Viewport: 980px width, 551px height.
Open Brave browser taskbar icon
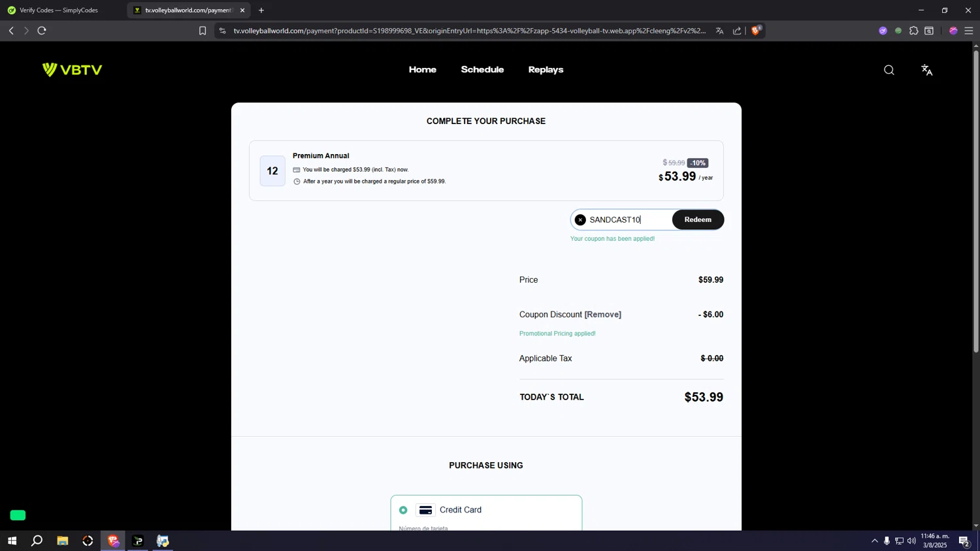(113, 541)
